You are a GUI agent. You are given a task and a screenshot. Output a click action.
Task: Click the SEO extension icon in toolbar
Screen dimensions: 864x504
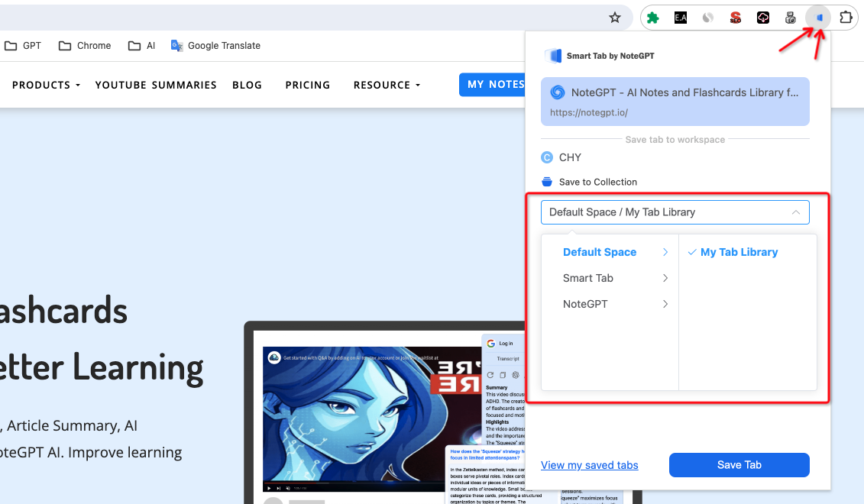[736, 18]
